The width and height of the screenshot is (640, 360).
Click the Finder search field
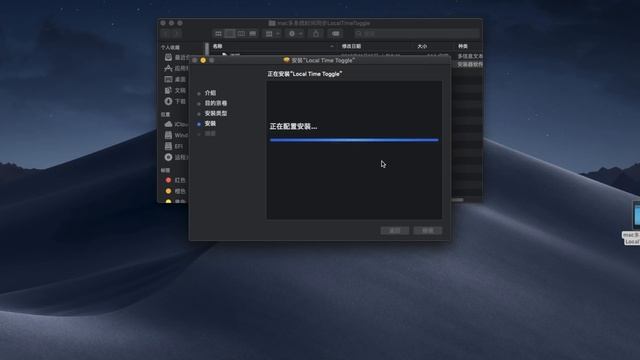[x=416, y=33]
